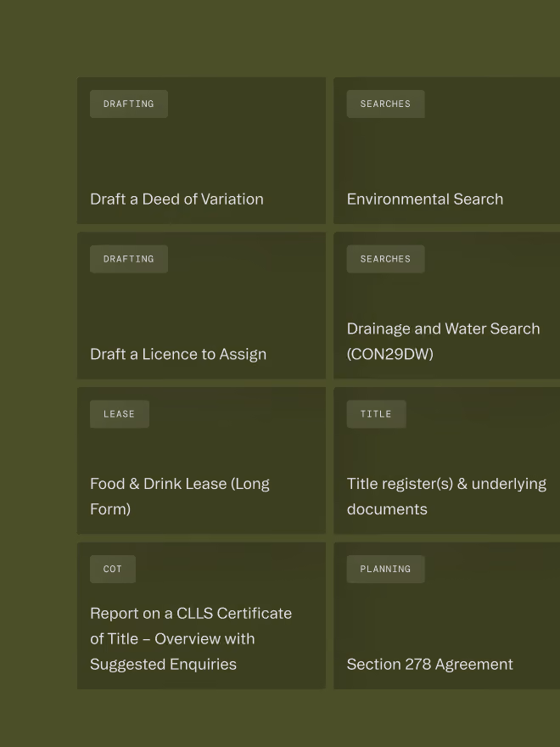Select the Report on a CLLS Certificate of Title text
560x747 pixels.
pyautogui.click(x=191, y=638)
